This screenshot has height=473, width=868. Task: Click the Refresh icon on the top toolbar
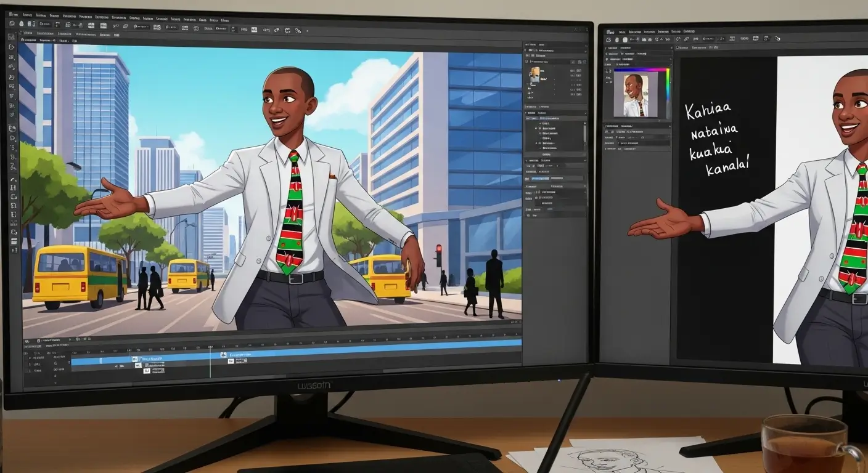click(x=233, y=29)
